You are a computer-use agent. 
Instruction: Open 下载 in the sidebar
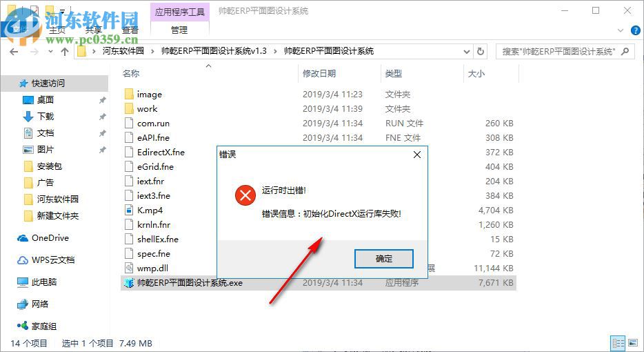tap(46, 117)
